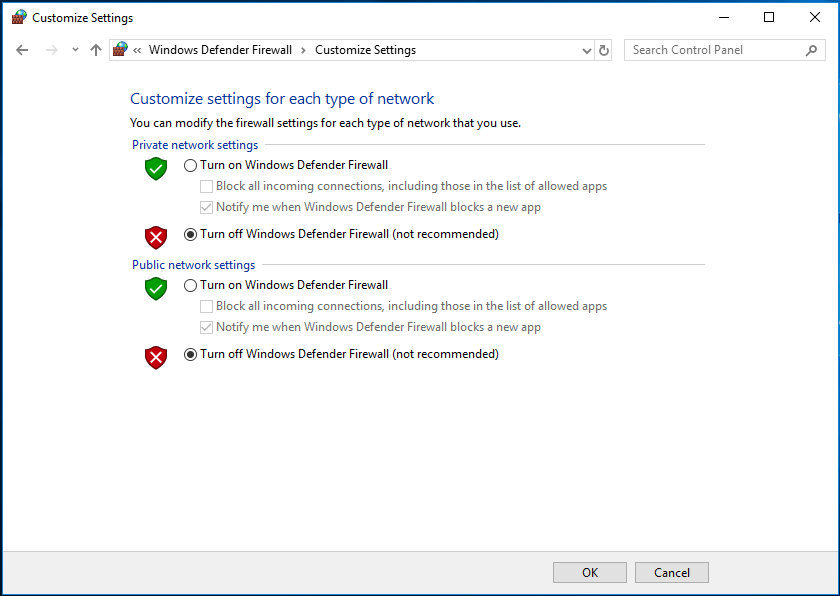Click the back navigation arrow
Image resolution: width=840 pixels, height=596 pixels.
22,49
